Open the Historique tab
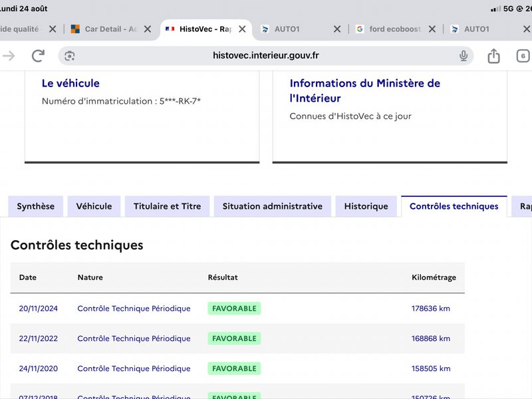 click(x=366, y=206)
